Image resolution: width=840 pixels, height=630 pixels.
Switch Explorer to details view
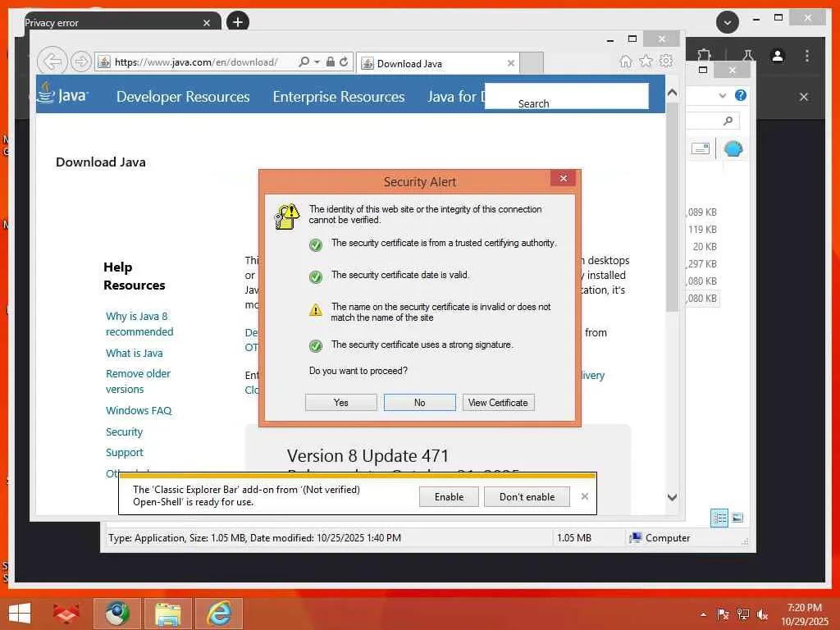click(719, 518)
